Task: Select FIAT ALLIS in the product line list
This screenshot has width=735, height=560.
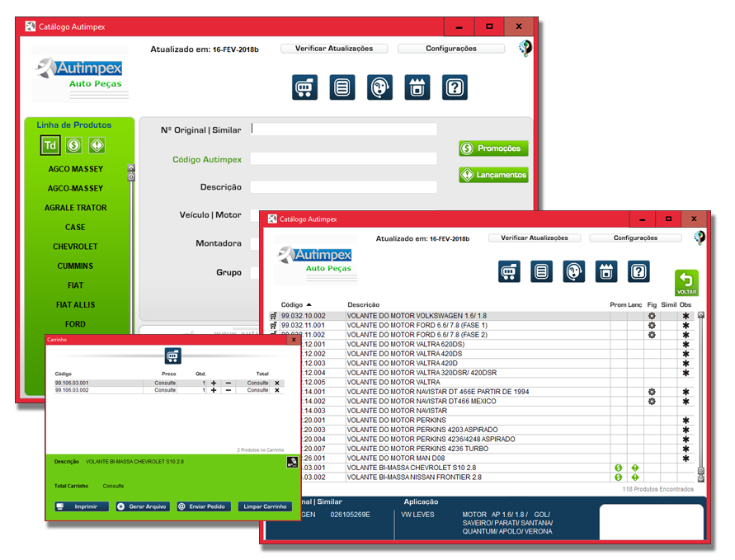Action: pos(75,305)
